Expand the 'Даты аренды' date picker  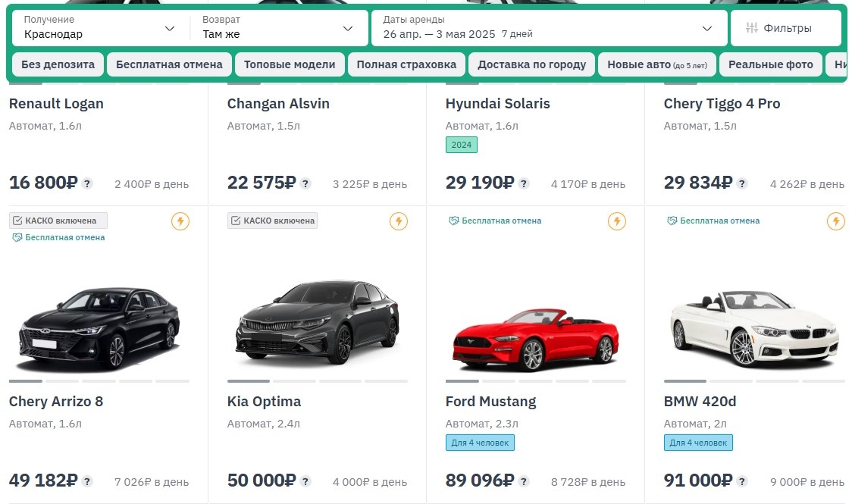click(x=548, y=28)
